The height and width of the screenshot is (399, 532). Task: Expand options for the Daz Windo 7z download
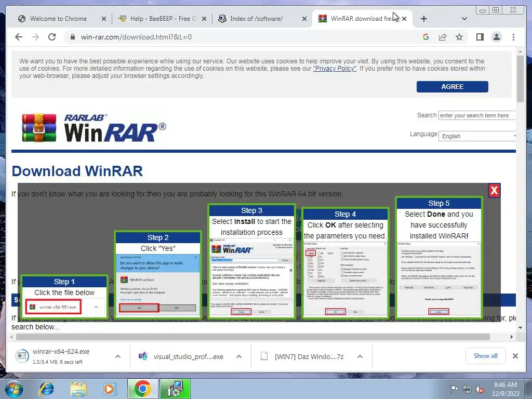coord(360,356)
